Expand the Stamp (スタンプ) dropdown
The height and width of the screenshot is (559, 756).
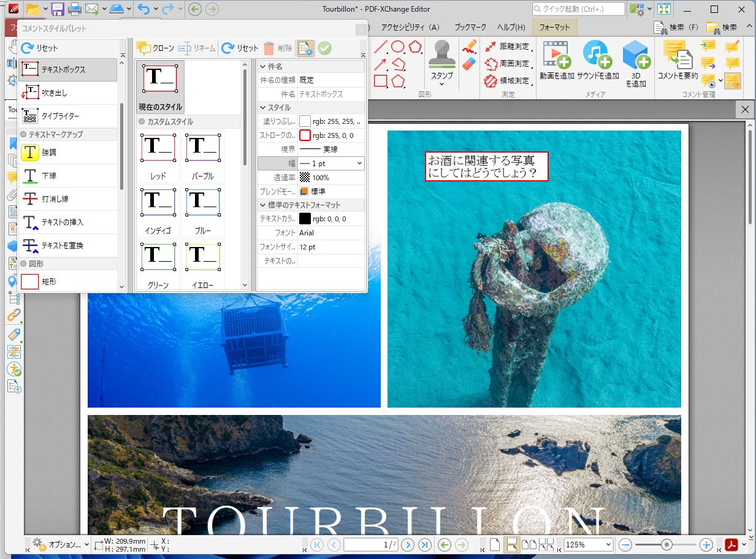(x=441, y=84)
